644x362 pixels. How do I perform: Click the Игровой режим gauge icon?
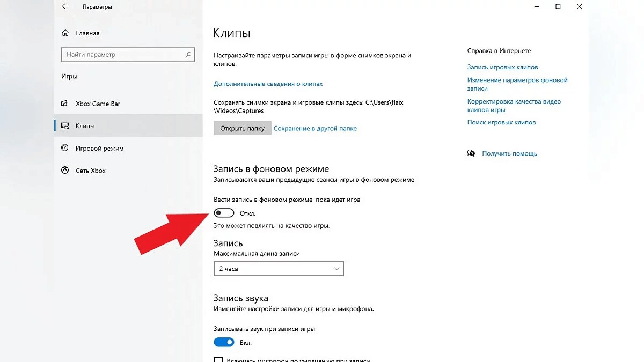tap(65, 148)
